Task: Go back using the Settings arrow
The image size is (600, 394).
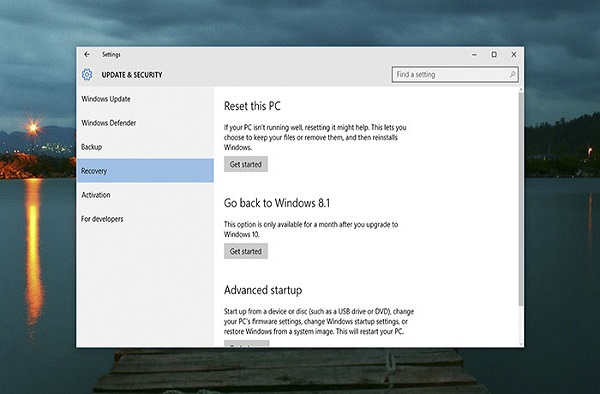Action: tap(87, 54)
